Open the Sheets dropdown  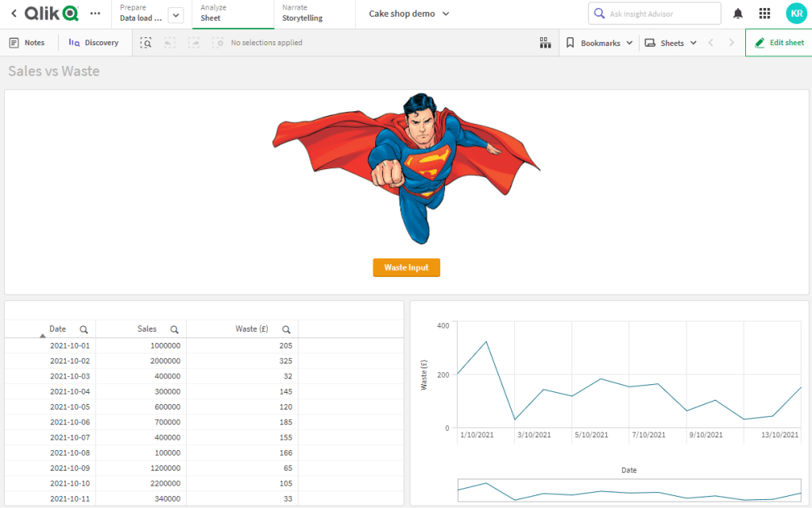coord(671,43)
